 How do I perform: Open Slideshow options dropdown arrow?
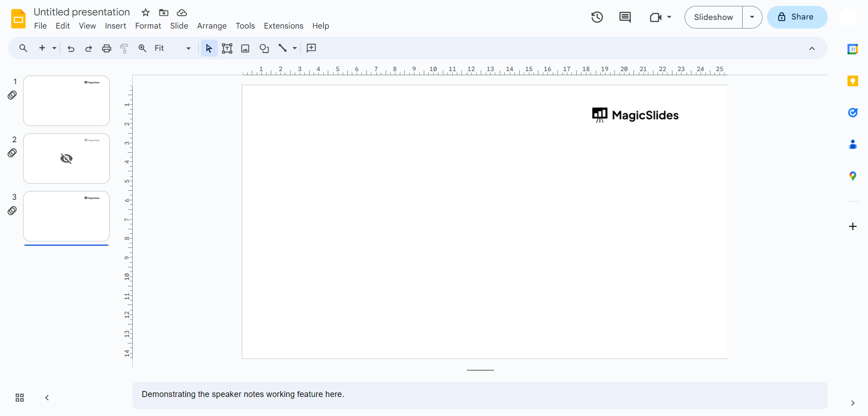click(x=752, y=17)
